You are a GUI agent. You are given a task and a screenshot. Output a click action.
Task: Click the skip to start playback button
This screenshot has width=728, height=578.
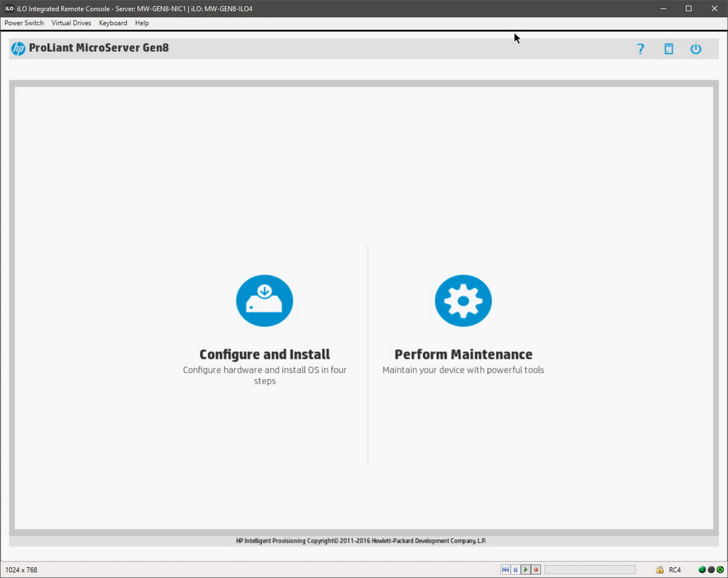tap(505, 569)
